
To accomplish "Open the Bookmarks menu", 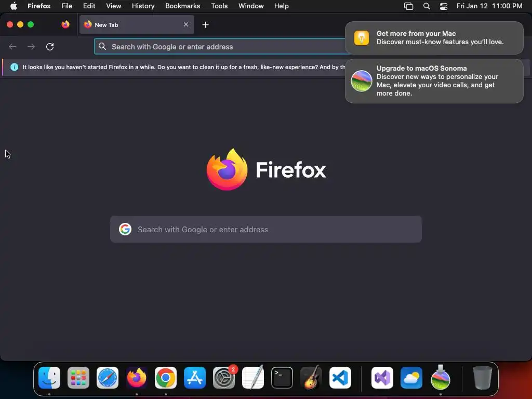I will pyautogui.click(x=182, y=6).
